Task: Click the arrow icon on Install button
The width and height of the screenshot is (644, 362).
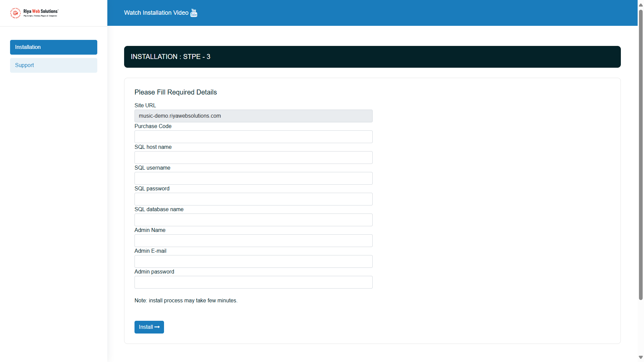Action: (157, 327)
